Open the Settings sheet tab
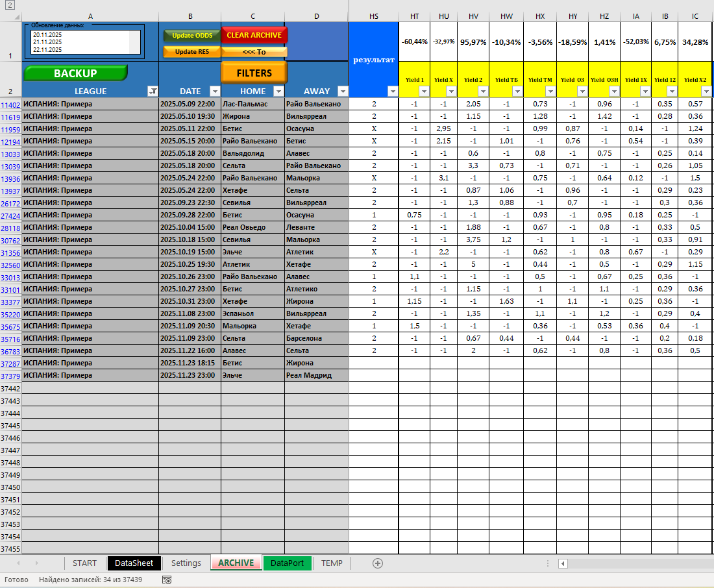This screenshot has width=714, height=588. [186, 563]
